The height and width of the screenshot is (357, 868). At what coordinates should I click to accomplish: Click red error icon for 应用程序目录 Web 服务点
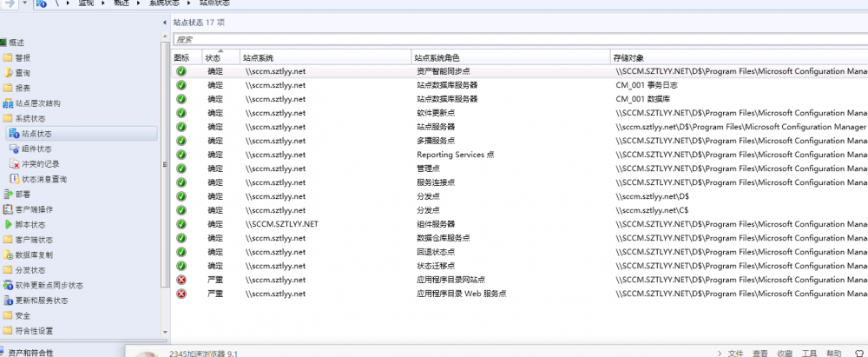[x=181, y=294]
